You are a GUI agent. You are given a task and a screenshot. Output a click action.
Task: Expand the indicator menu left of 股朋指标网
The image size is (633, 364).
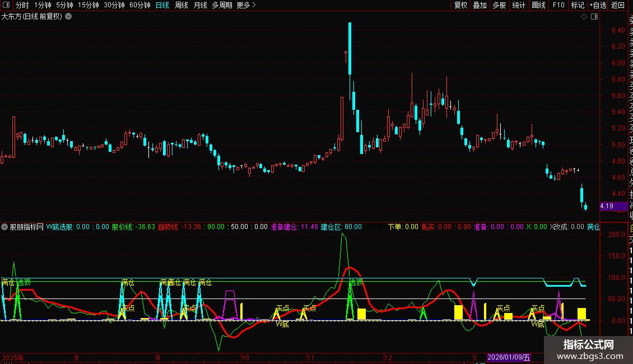4,227
